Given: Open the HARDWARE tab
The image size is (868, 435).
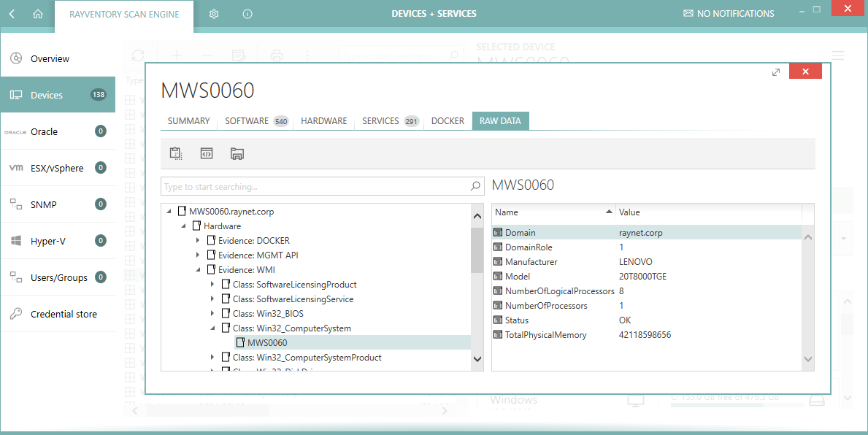Looking at the screenshot, I should [x=323, y=121].
